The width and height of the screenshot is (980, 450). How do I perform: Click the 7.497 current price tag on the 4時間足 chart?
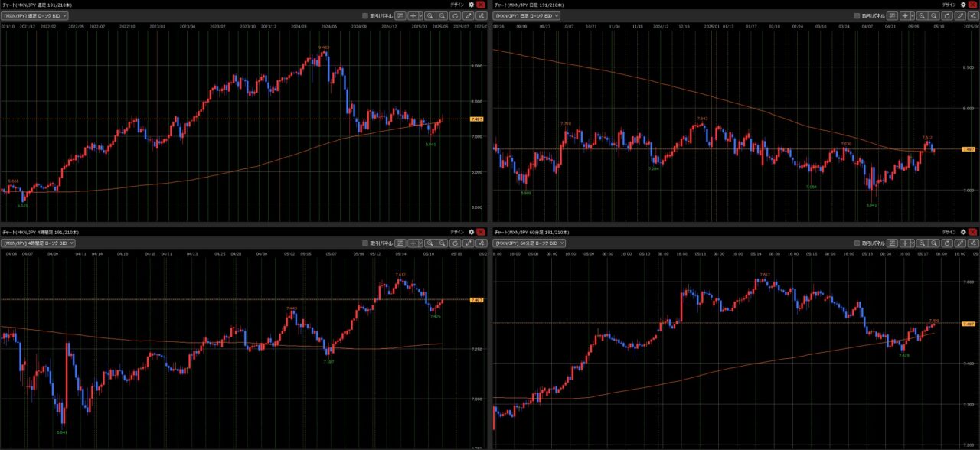476,299
